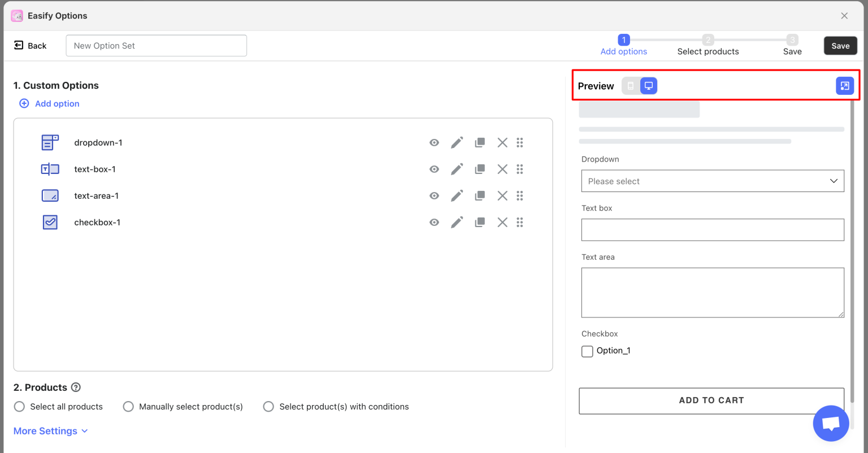868x453 pixels.
Task: Select the Select all products option
Action: pyautogui.click(x=19, y=406)
